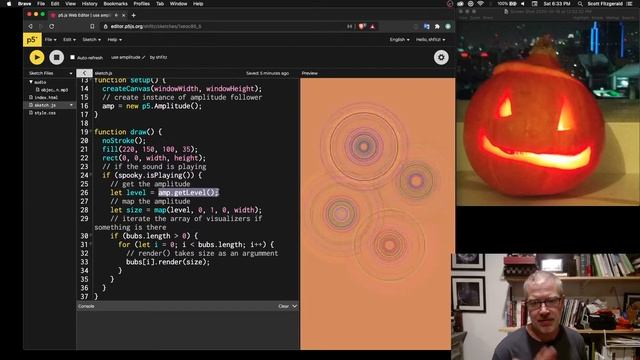
Task: Click the Preview panel label
Action: pyautogui.click(x=309, y=73)
